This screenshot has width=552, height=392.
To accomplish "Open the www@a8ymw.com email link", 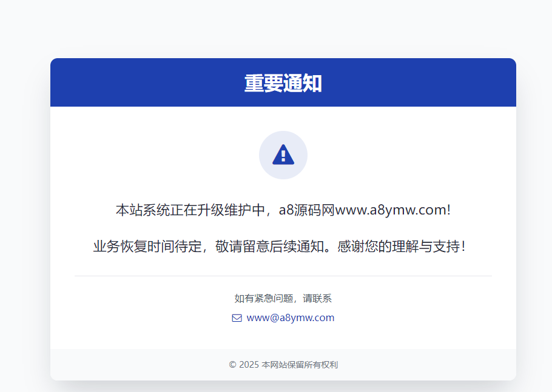I will click(290, 318).
